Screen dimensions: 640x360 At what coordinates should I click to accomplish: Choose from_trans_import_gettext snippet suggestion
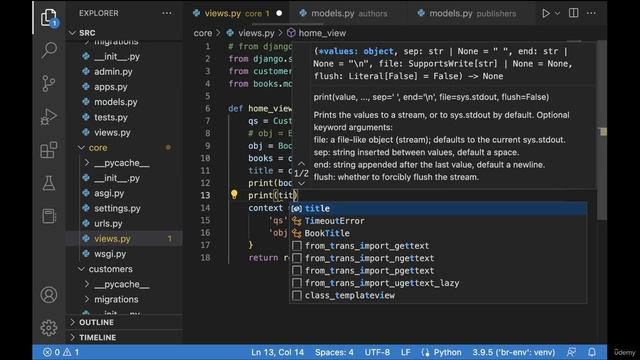438,246
